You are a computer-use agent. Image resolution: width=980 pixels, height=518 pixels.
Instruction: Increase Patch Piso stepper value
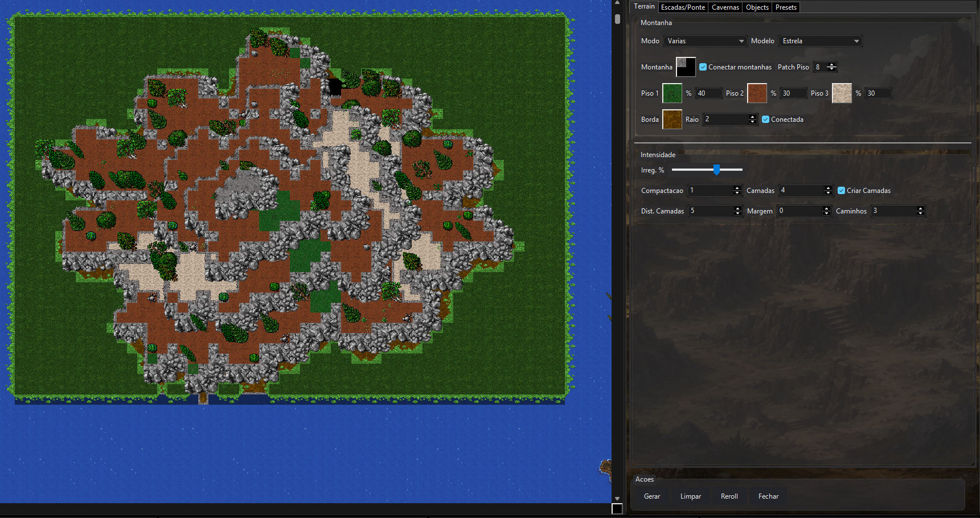point(832,65)
